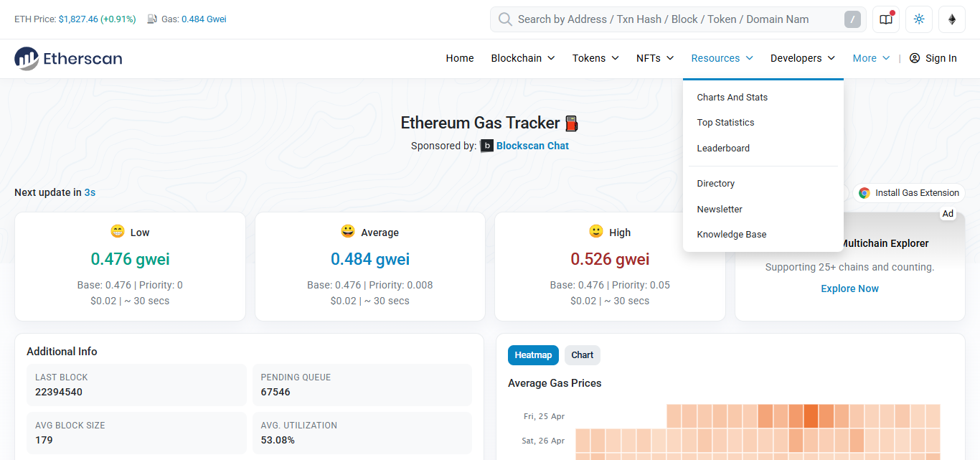Viewport: 980px width, 460px height.
Task: Expand the Blockchain menu
Action: (523, 58)
